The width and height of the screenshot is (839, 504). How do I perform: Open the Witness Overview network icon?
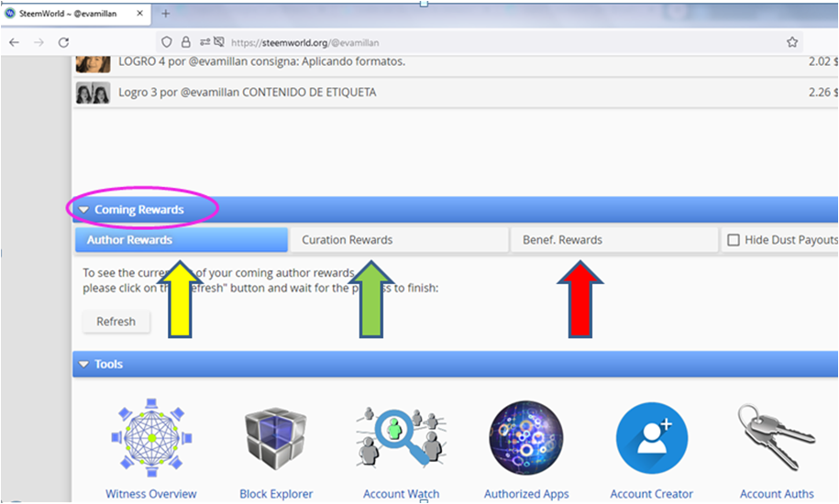[x=151, y=437]
